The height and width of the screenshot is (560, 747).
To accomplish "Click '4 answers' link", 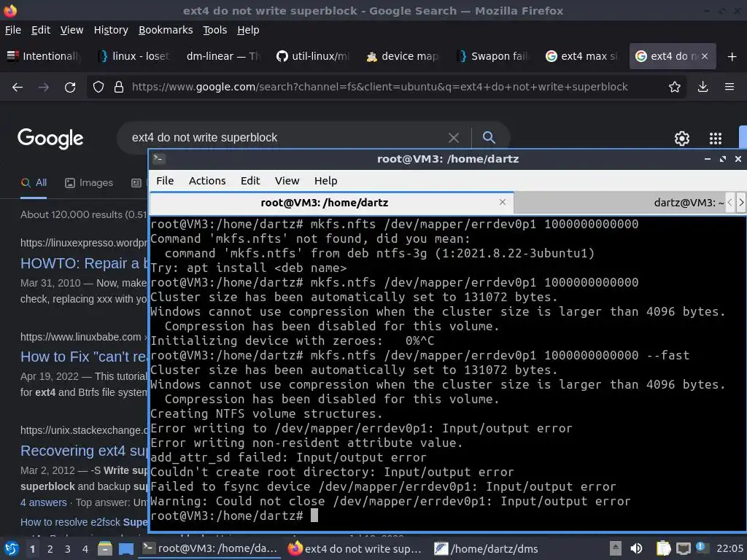I will click(x=43, y=502).
